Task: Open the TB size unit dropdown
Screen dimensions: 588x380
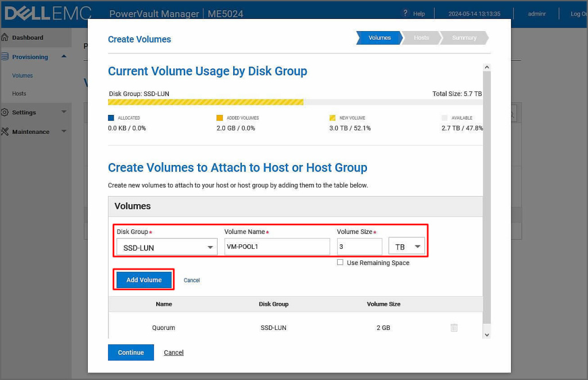Action: point(407,247)
